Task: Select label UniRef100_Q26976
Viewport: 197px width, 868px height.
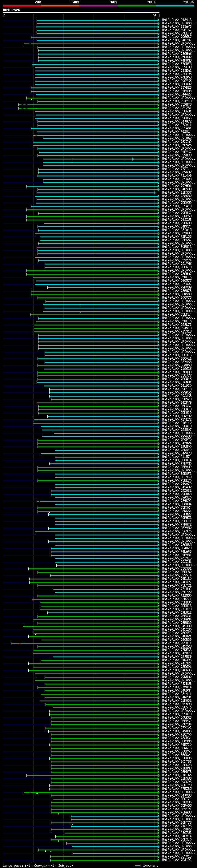Action: point(177,531)
